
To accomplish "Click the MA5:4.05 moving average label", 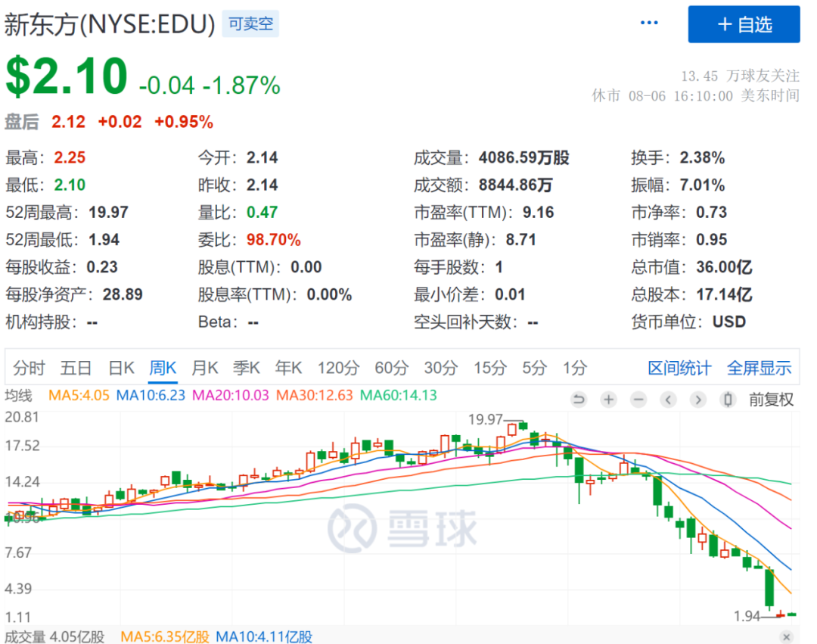I will 79,396.
